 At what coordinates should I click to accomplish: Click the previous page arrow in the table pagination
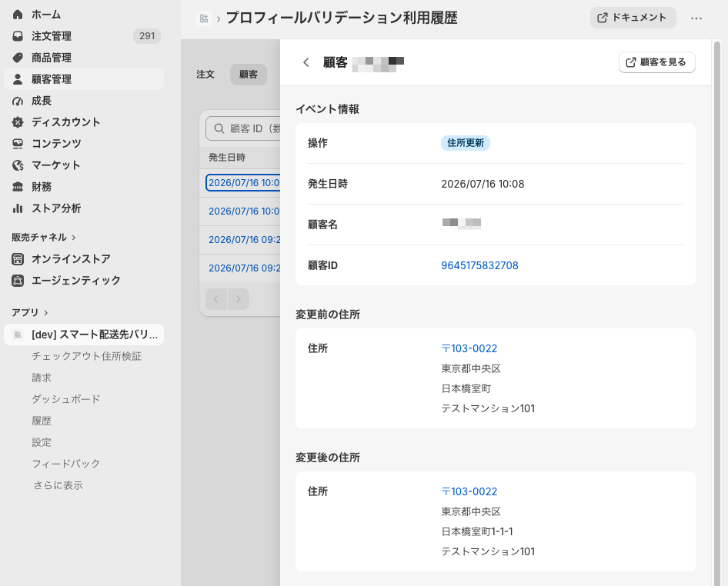tap(216, 299)
